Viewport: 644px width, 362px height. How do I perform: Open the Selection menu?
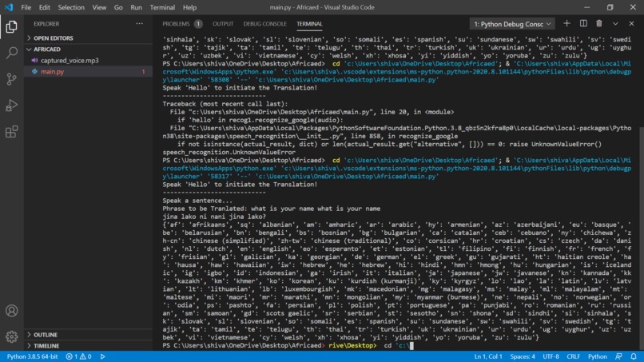click(71, 7)
